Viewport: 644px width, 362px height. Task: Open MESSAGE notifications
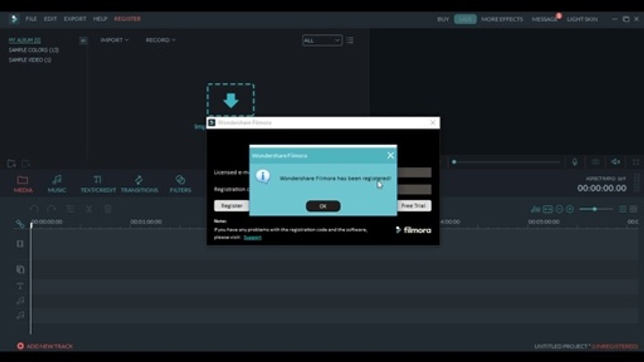click(x=545, y=19)
